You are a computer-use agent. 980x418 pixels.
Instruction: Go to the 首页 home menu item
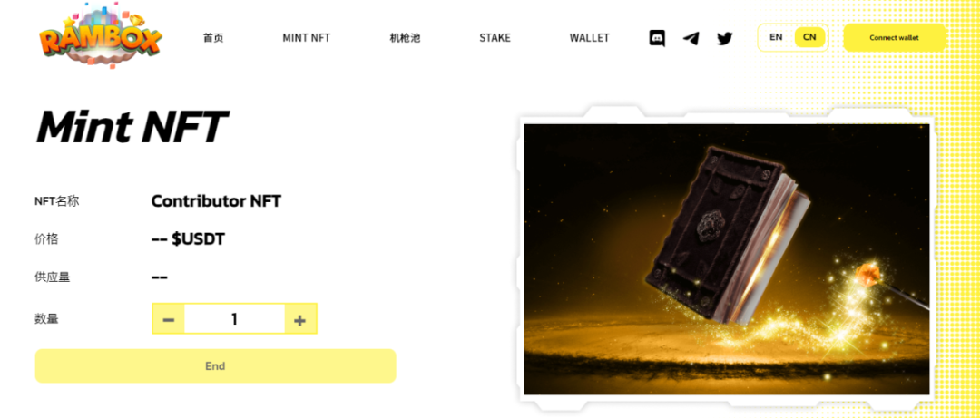pyautogui.click(x=213, y=38)
